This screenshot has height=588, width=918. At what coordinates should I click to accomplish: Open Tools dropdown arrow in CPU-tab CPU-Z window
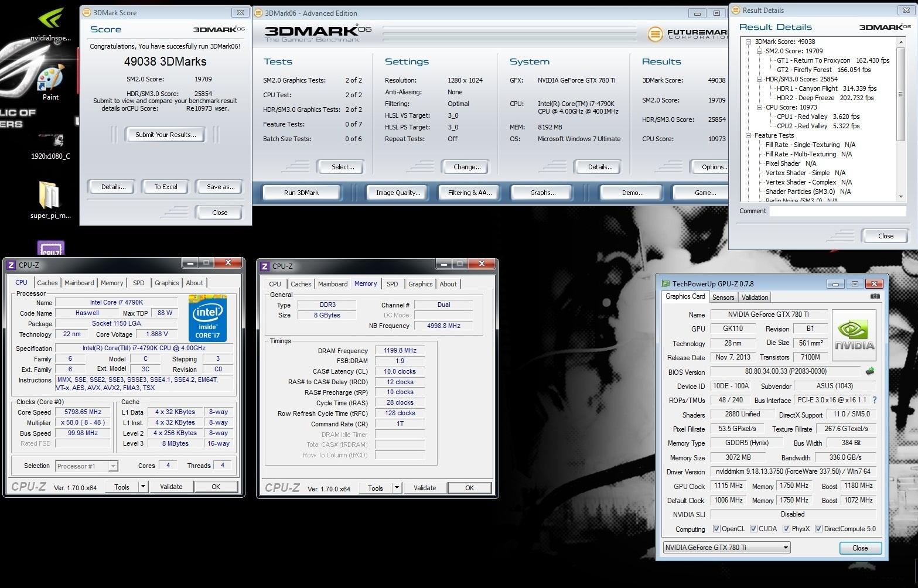142,487
